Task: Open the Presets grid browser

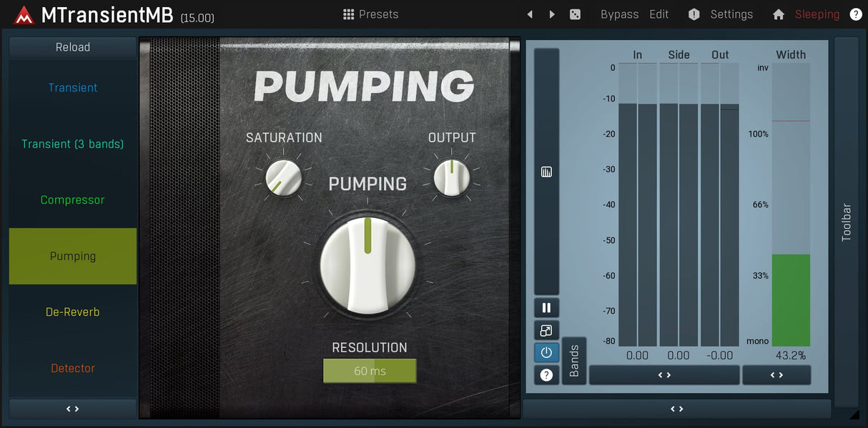Action: pos(370,14)
